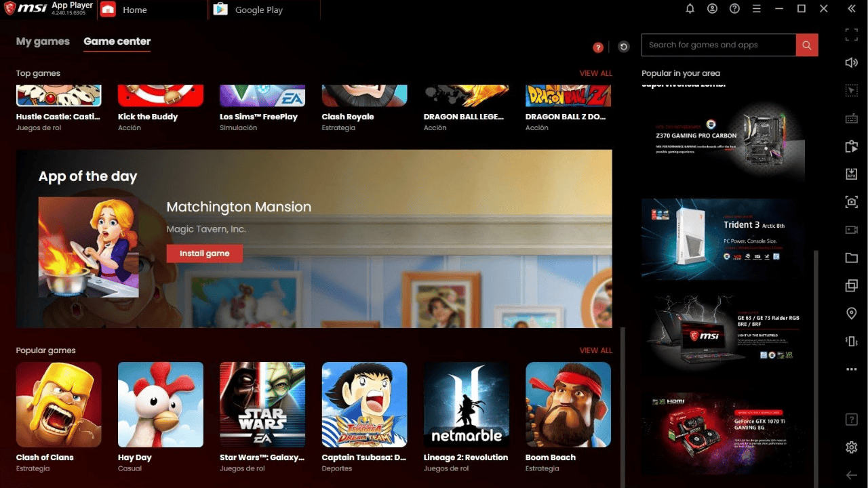Click VIEW ALL next to Popular games
This screenshot has width=868, height=488.
coord(596,350)
